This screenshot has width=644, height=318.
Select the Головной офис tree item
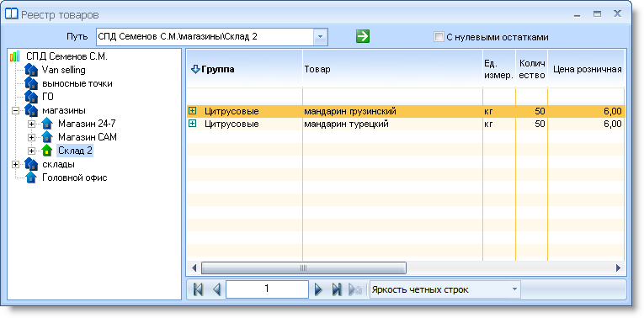75,178
